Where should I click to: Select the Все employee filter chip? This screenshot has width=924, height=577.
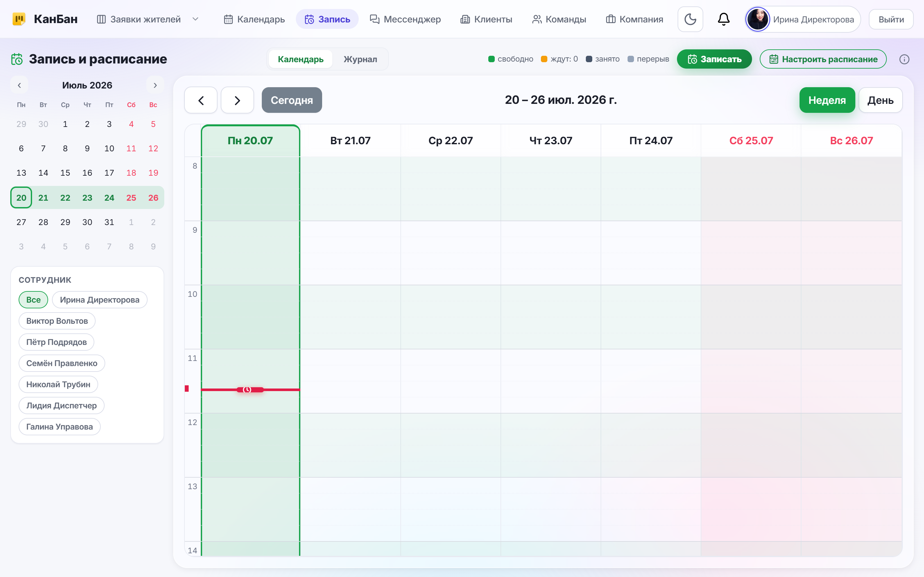point(33,300)
